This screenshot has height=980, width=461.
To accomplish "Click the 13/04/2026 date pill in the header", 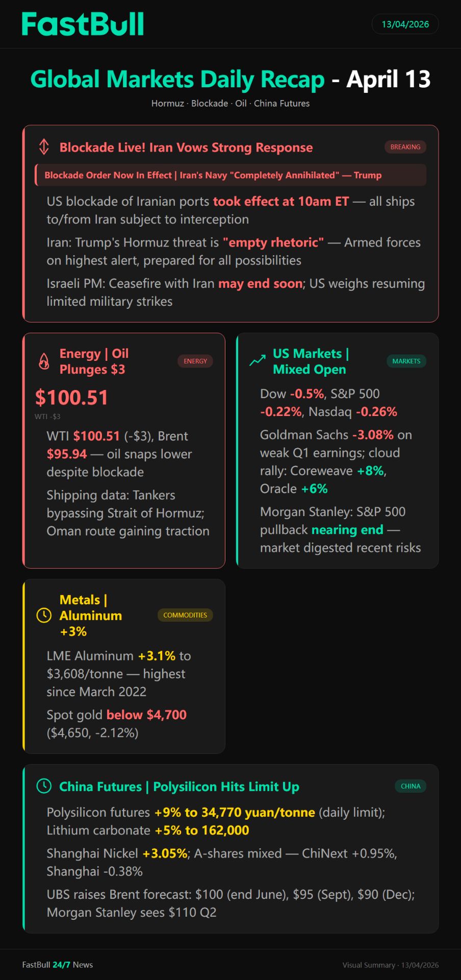I will tap(405, 24).
